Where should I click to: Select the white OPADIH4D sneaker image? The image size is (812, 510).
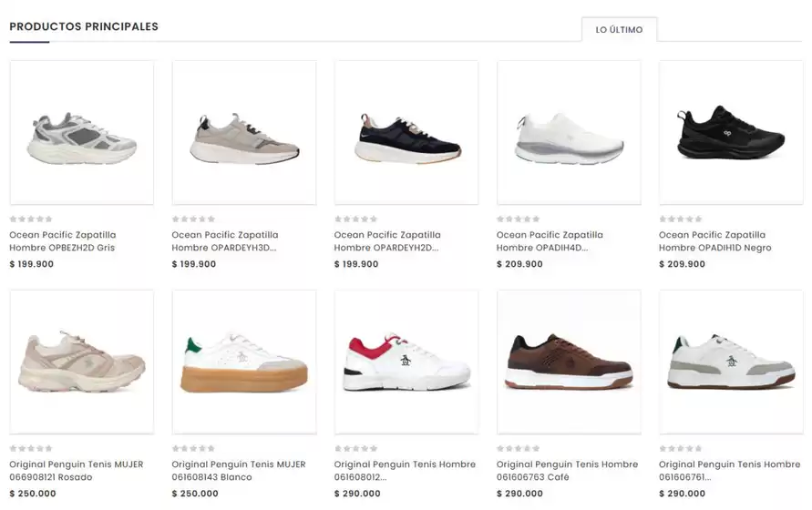pos(569,133)
